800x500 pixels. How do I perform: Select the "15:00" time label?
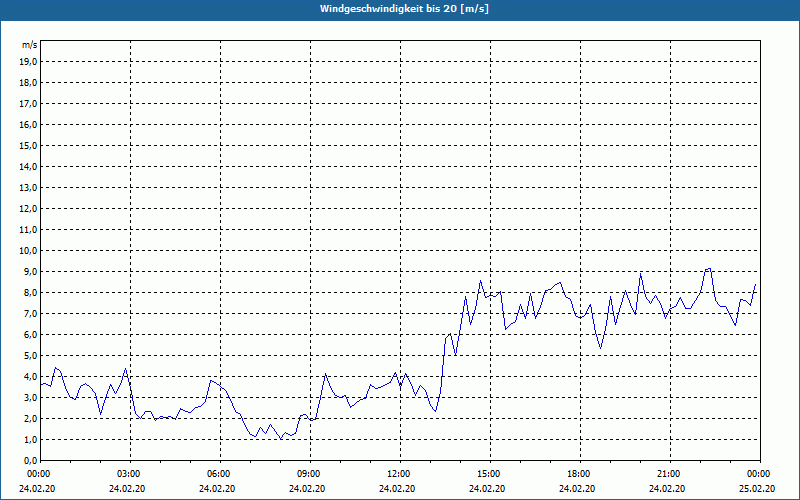click(487, 474)
